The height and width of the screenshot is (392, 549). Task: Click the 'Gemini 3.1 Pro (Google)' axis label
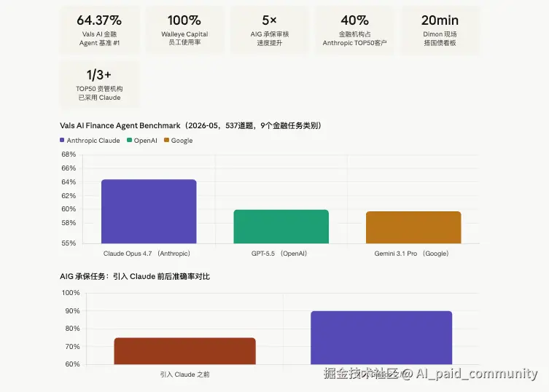point(411,254)
